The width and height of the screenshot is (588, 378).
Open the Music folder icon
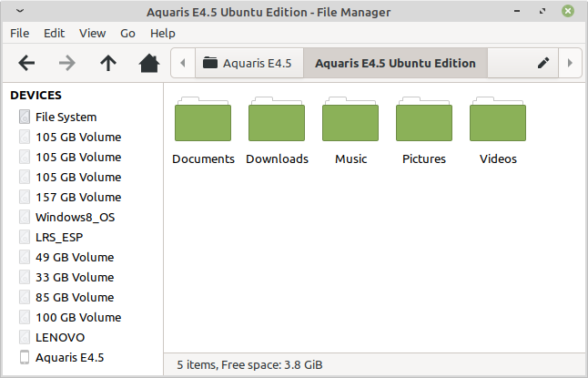(x=350, y=122)
